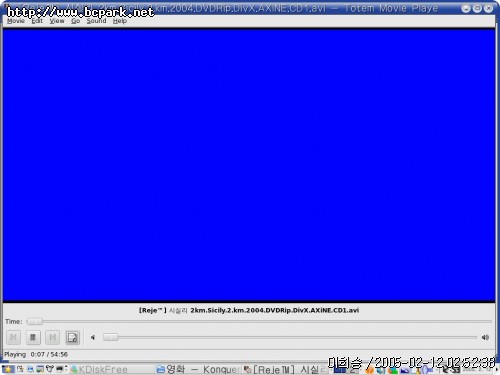Click the Next track button
This screenshot has width=500, height=375.
tap(53, 338)
